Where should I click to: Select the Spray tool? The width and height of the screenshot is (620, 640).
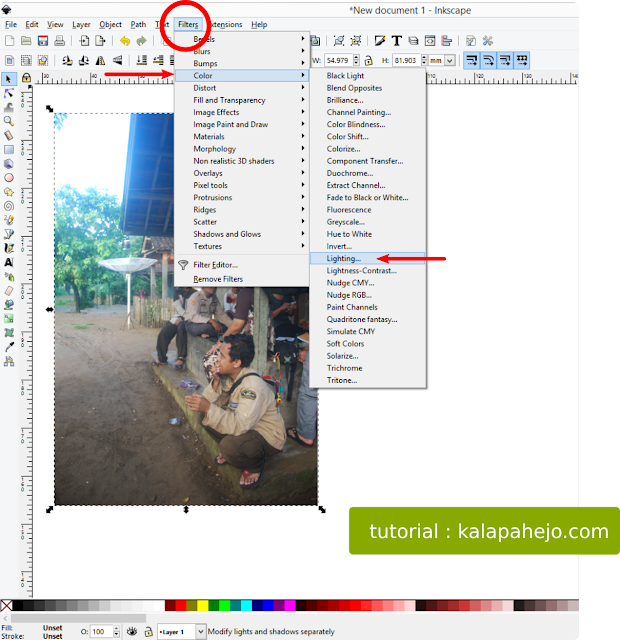[x=9, y=277]
